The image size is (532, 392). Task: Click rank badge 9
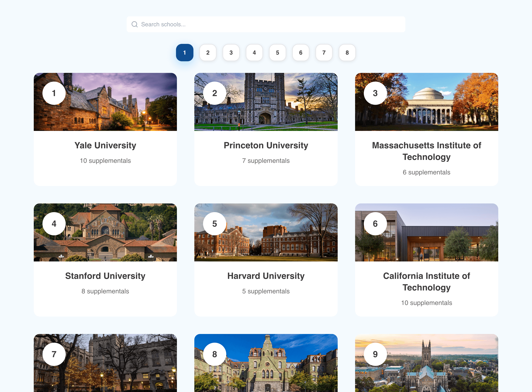click(375, 354)
